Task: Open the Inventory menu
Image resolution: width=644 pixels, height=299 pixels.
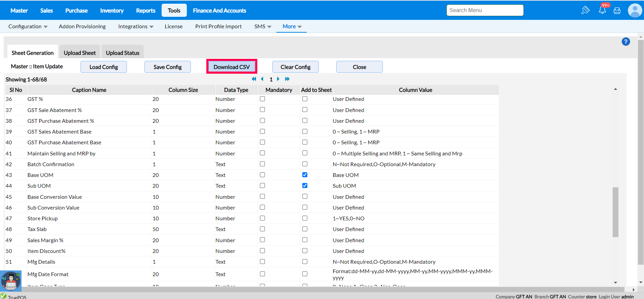Action: (x=112, y=11)
